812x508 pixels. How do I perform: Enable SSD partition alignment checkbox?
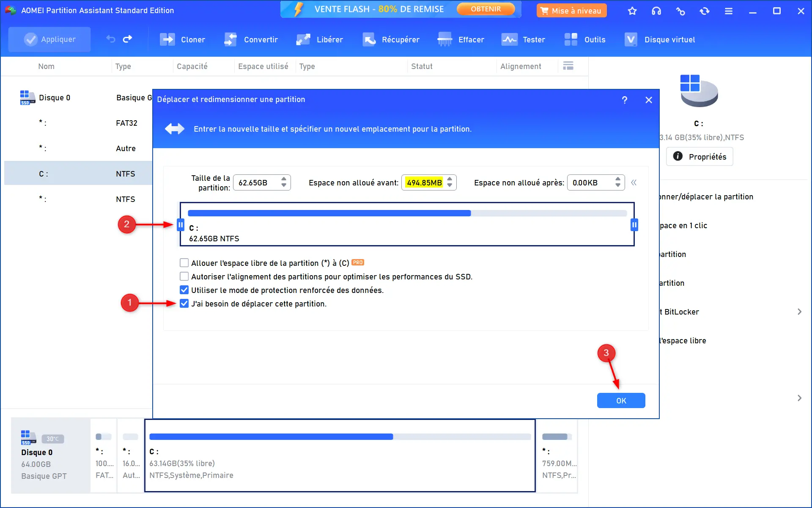(184, 276)
